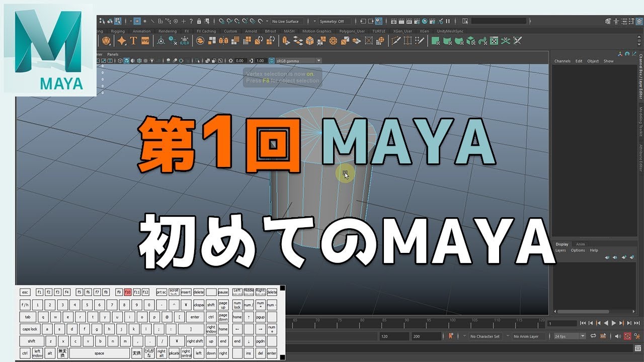Click the orange Type (T) tool shelf icon

click(133, 41)
